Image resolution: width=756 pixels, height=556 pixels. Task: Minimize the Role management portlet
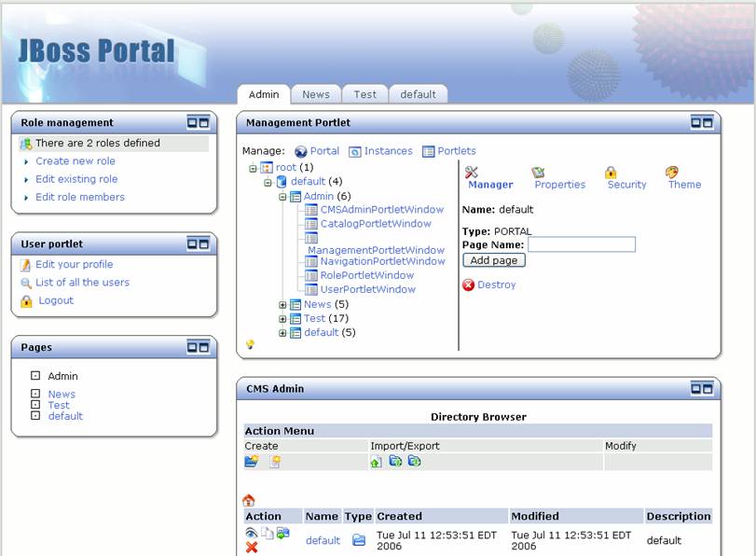tap(192, 122)
